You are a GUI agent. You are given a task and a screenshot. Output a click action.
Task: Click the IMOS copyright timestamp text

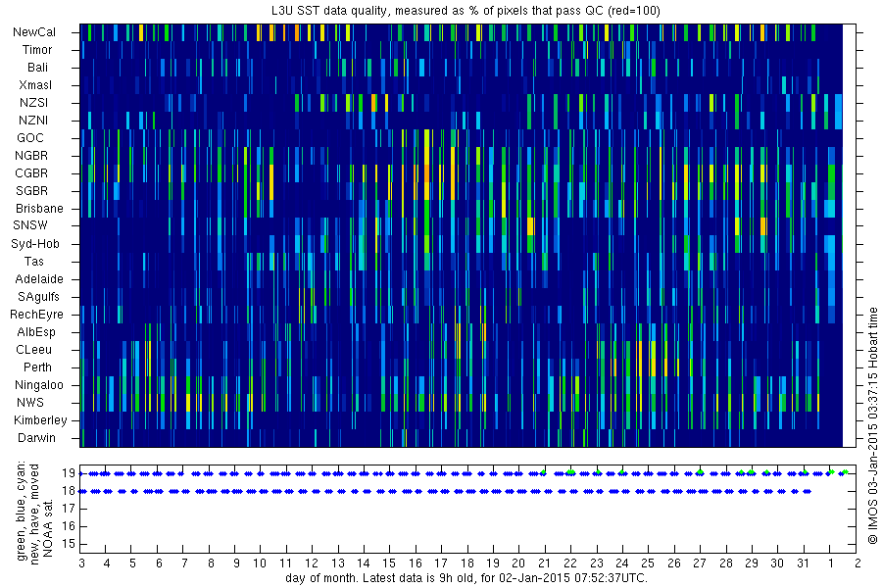[x=873, y=425]
